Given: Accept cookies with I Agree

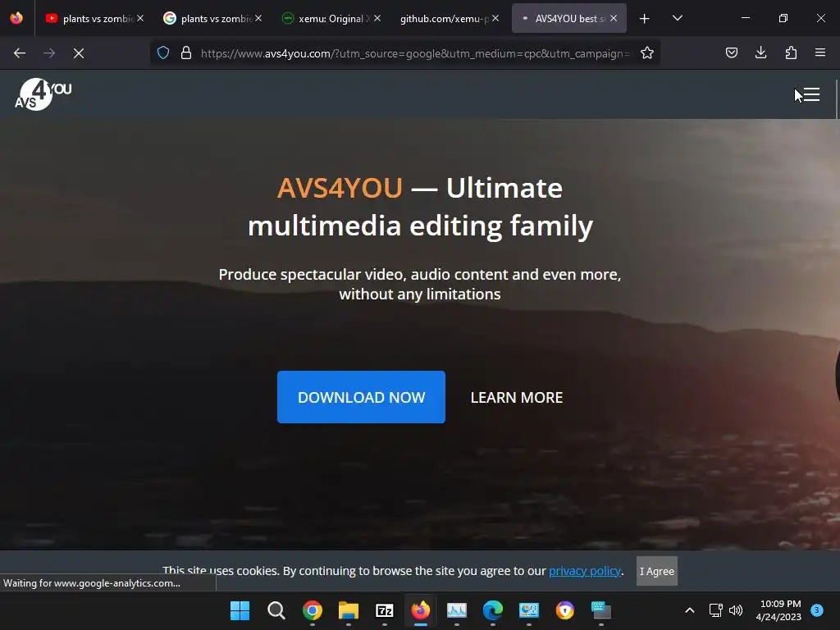Looking at the screenshot, I should coord(657,571).
